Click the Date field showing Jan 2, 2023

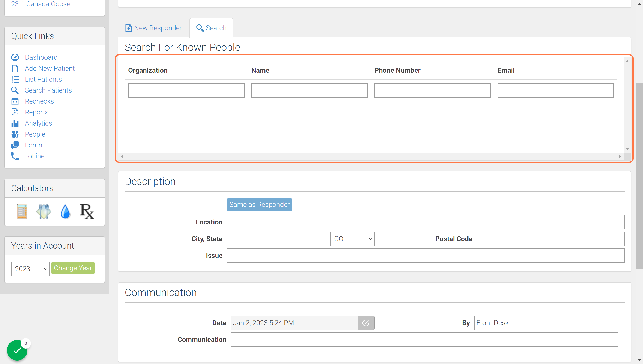click(294, 323)
